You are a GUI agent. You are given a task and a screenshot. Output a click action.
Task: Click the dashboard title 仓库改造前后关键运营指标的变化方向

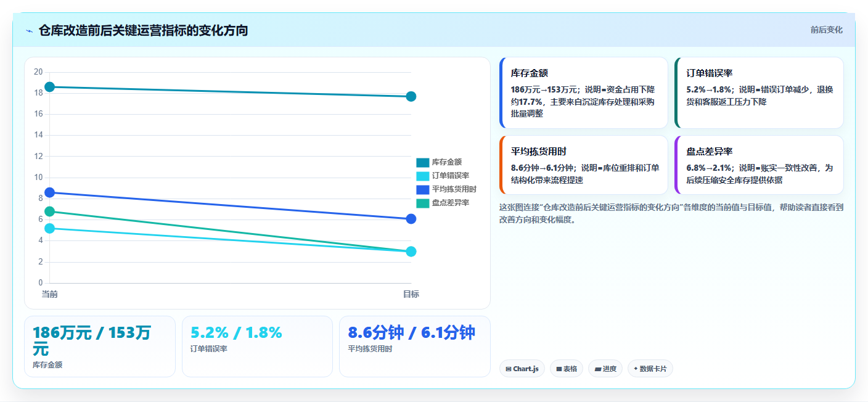click(143, 30)
